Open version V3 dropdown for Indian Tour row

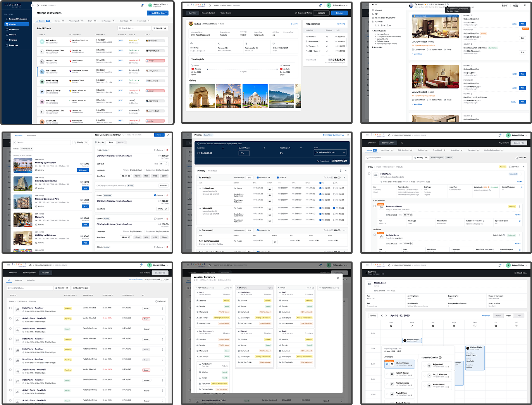tap(120, 40)
